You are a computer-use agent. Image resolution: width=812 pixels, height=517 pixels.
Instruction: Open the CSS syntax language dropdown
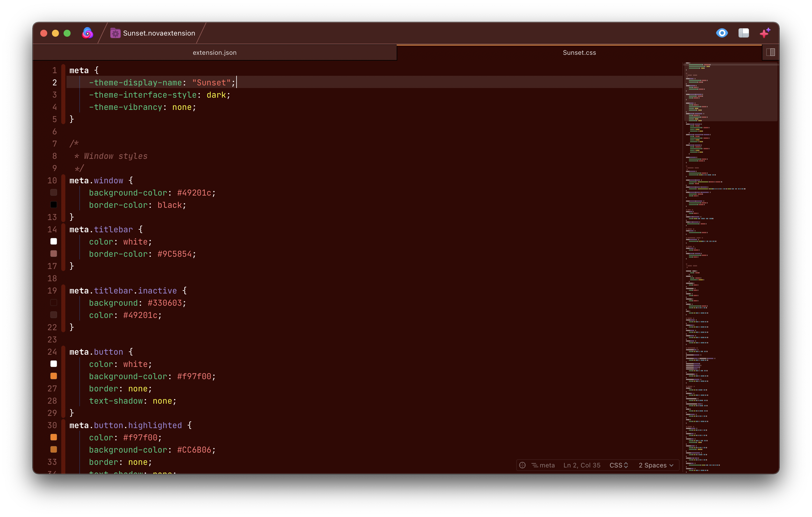[619, 465]
